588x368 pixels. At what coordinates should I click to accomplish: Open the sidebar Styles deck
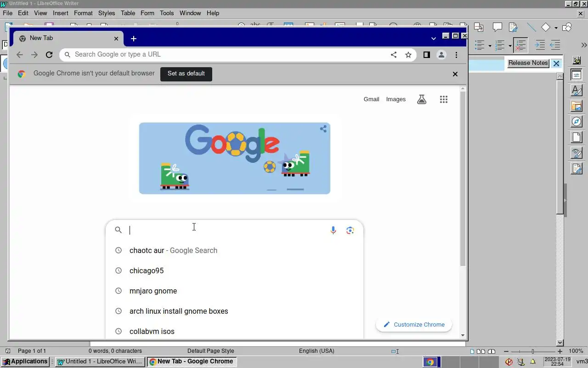tap(577, 91)
